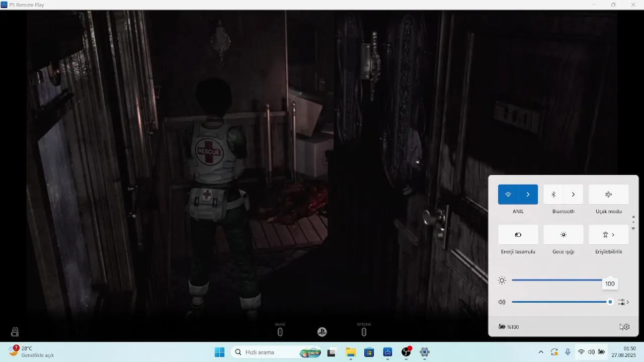Go to next quick settings page arrow
Viewport: 644px width, 362px height.
633,229
